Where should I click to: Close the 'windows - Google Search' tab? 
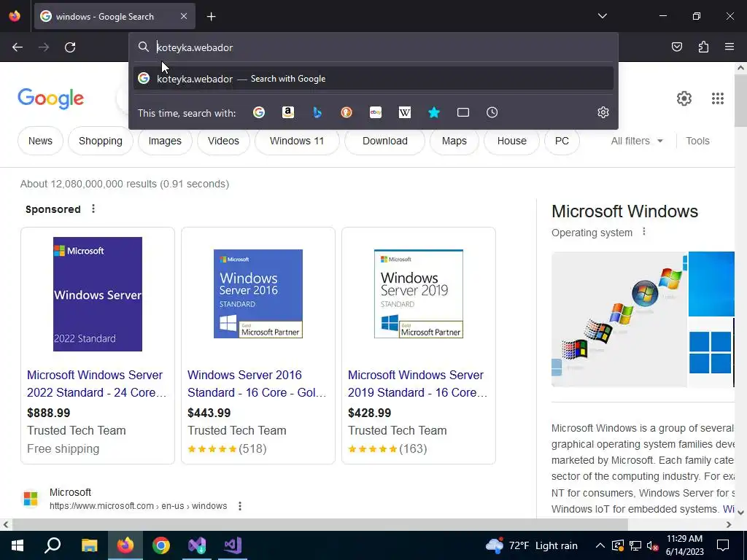[184, 16]
